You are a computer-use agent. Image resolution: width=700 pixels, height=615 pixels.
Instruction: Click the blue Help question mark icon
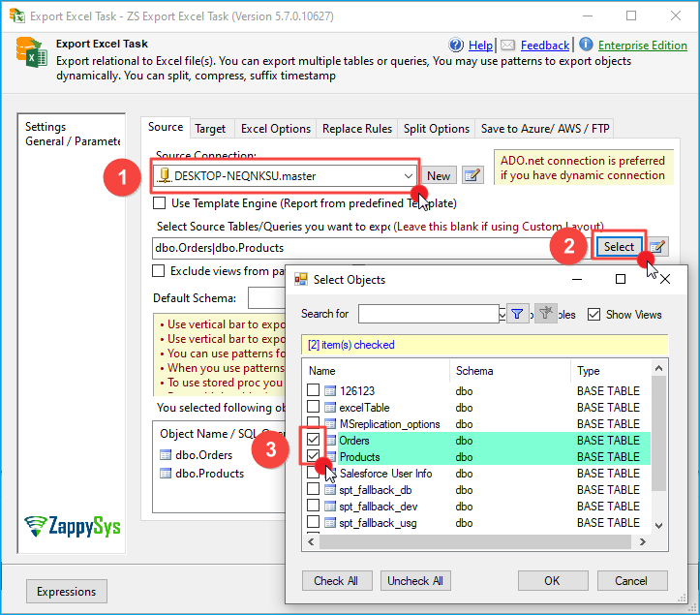pyautogui.click(x=457, y=46)
